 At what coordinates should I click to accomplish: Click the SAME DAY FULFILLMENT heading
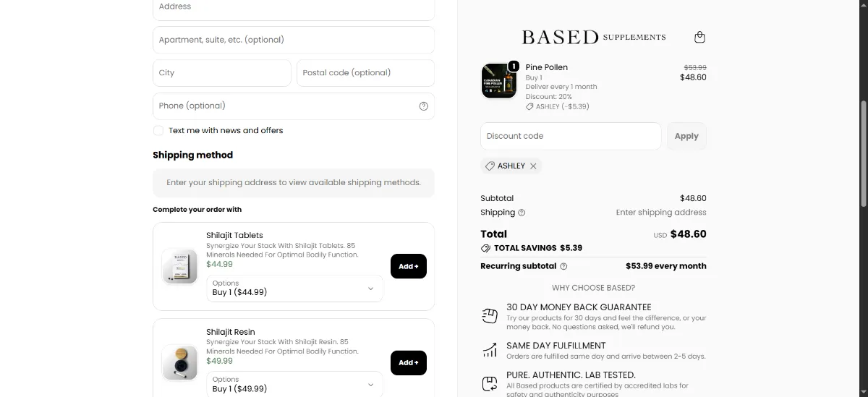point(556,346)
